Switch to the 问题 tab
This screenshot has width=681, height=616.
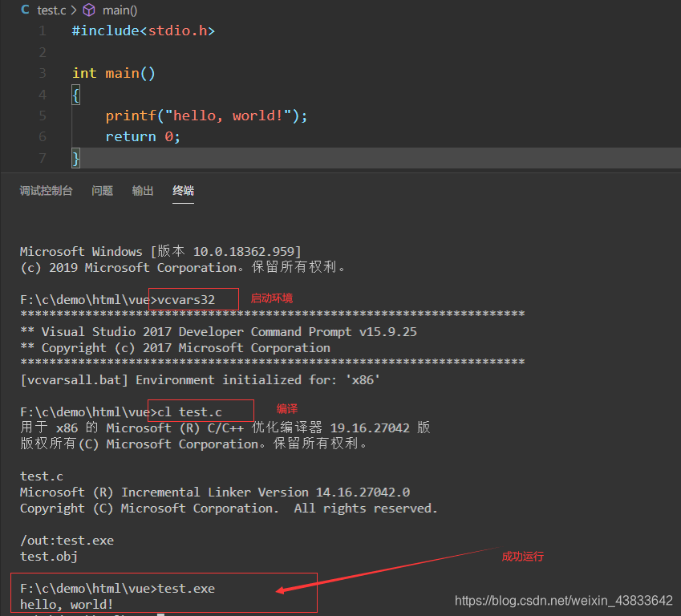[103, 191]
